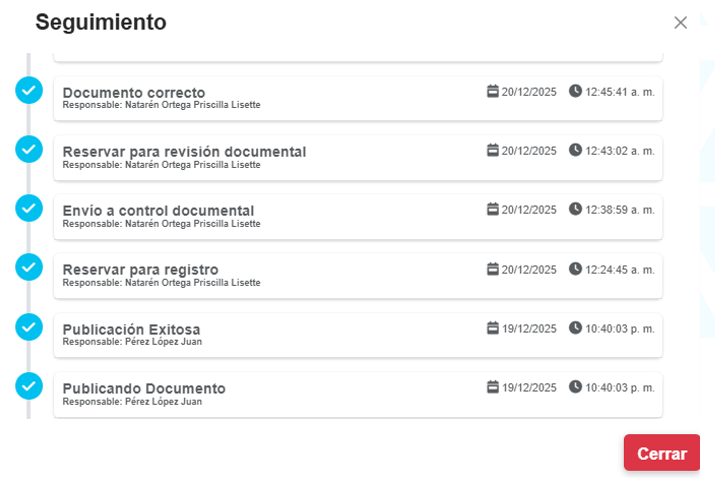Viewport: 715px width, 478px height.
Task: Click calendar icon on Publicando Documento row
Action: tap(493, 387)
